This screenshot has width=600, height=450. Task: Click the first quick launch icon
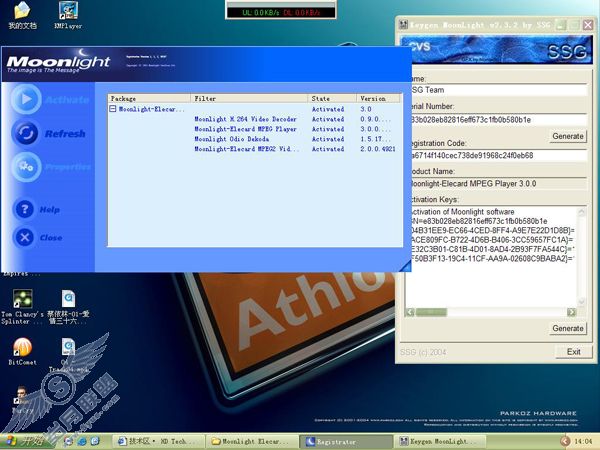tap(68, 441)
